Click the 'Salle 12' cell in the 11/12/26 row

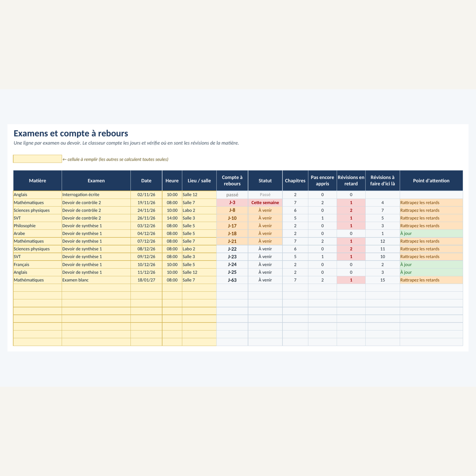pyautogui.click(x=200, y=273)
